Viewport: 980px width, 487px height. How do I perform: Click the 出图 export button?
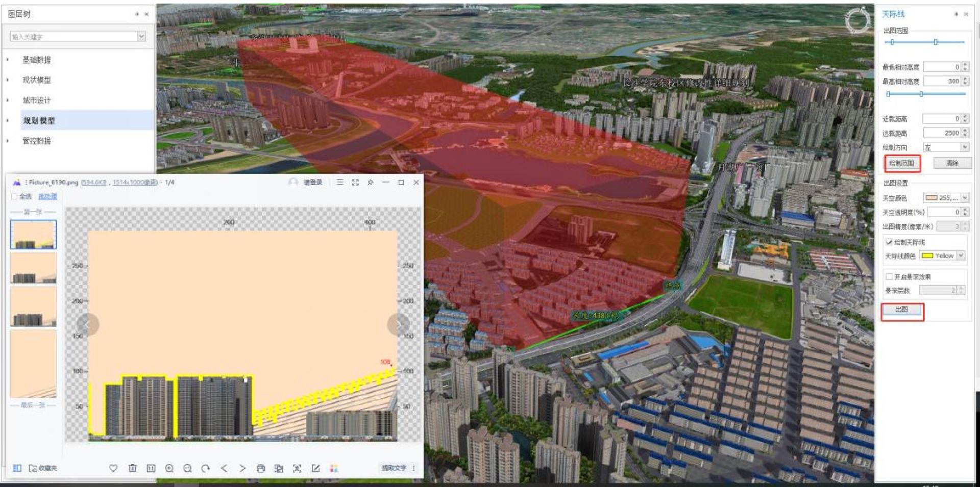[901, 310]
